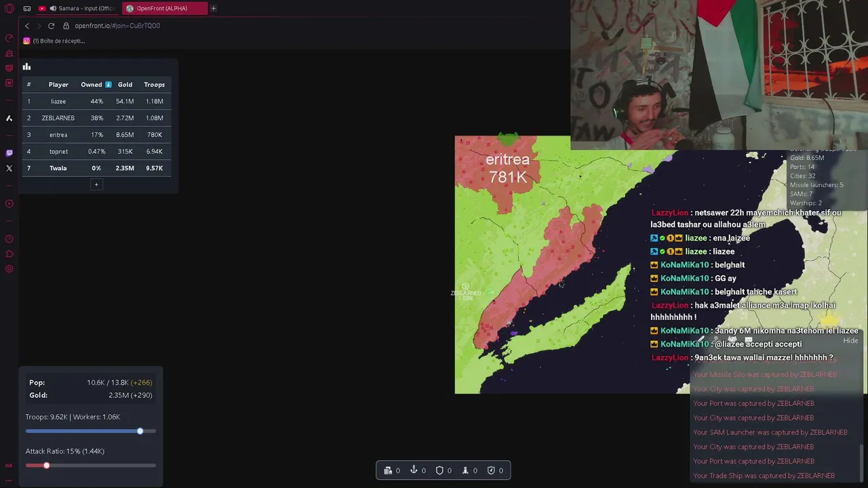Click the missile silo build icon
Image resolution: width=868 pixels, height=488 pixels.
tap(465, 470)
